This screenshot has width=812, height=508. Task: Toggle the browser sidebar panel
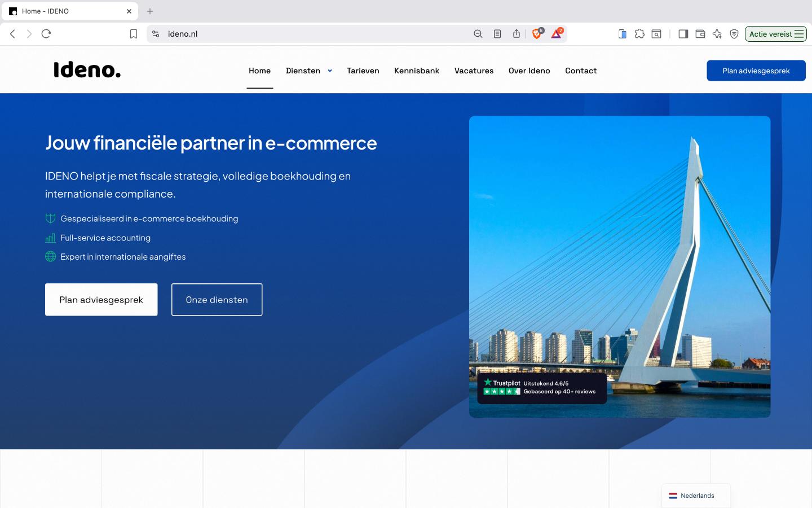[x=683, y=34]
